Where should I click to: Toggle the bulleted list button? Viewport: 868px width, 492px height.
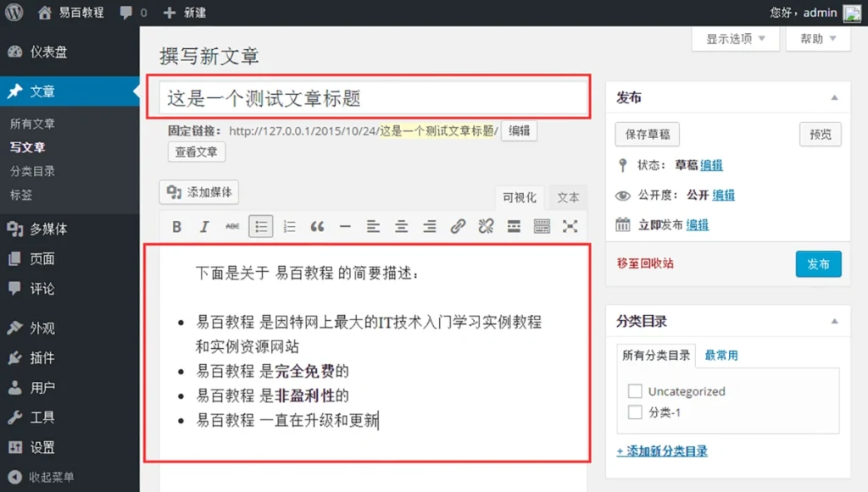[x=261, y=227]
